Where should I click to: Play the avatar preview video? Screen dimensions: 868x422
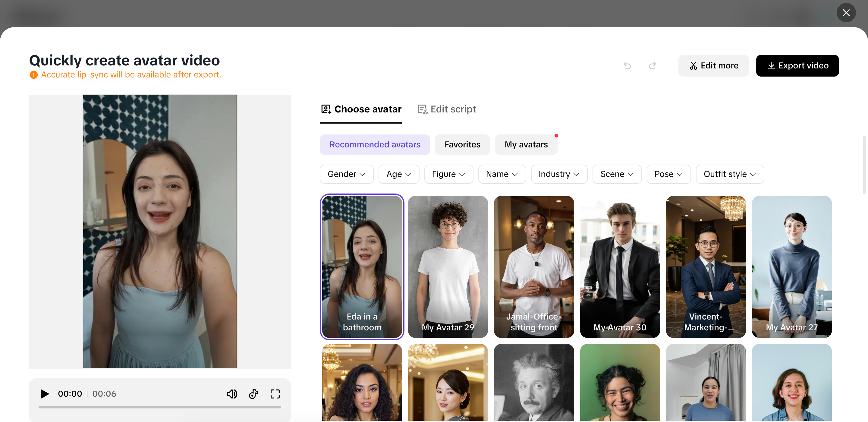tap(45, 394)
